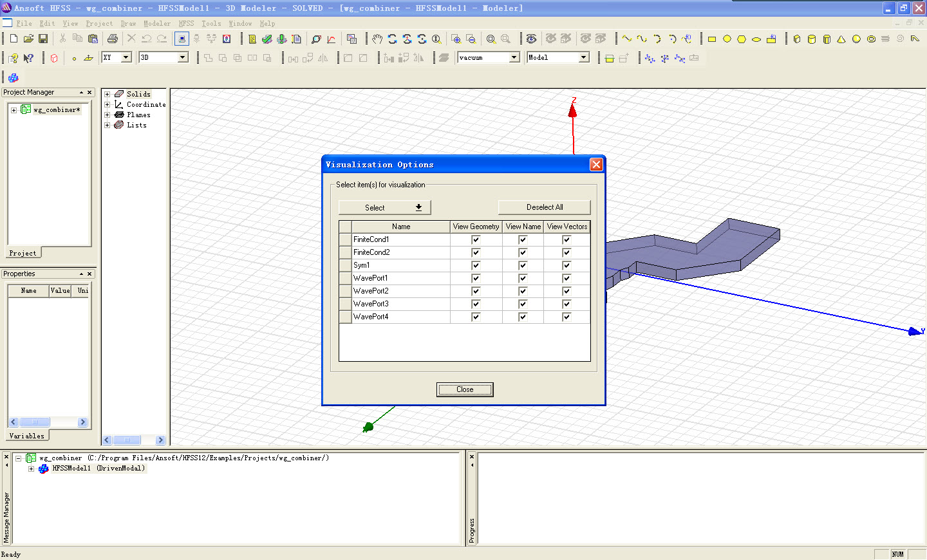Expand the Solids tree node
The width and height of the screenshot is (927, 560).
108,94
